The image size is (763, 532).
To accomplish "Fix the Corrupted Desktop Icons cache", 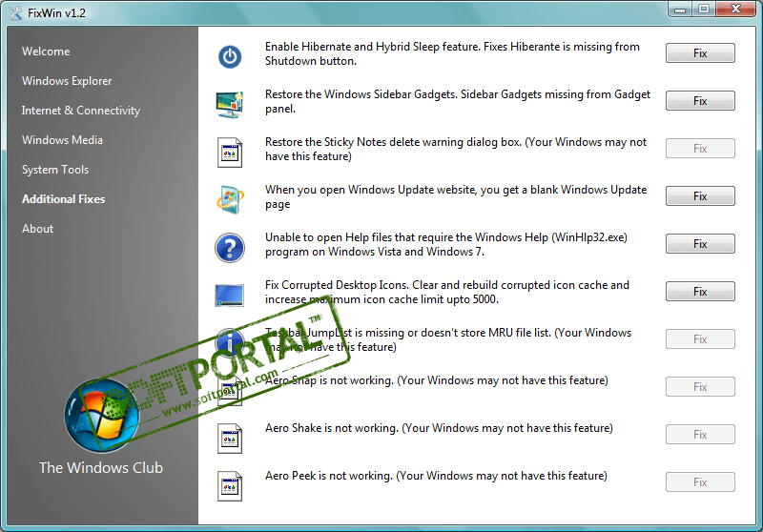I will coord(700,292).
